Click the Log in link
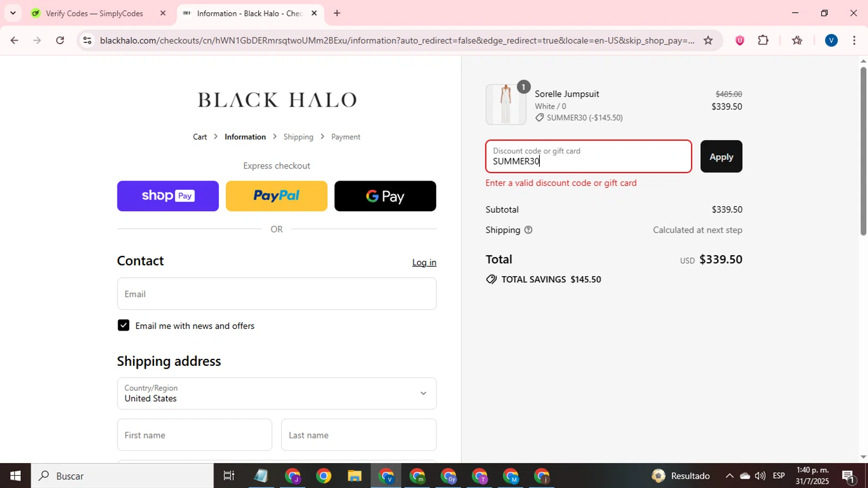 (424, 262)
